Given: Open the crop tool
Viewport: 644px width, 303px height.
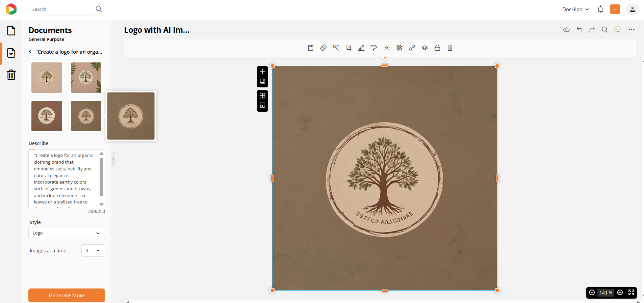Looking at the screenshot, I should 349,48.
